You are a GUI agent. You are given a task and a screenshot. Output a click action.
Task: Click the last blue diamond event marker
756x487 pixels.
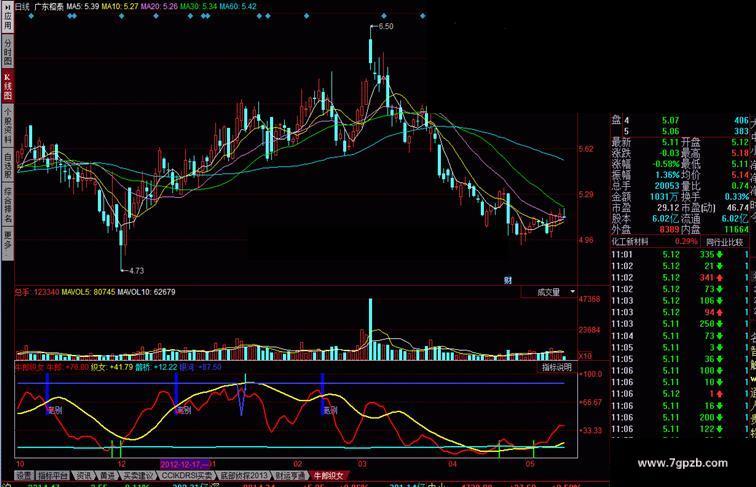pyautogui.click(x=423, y=16)
